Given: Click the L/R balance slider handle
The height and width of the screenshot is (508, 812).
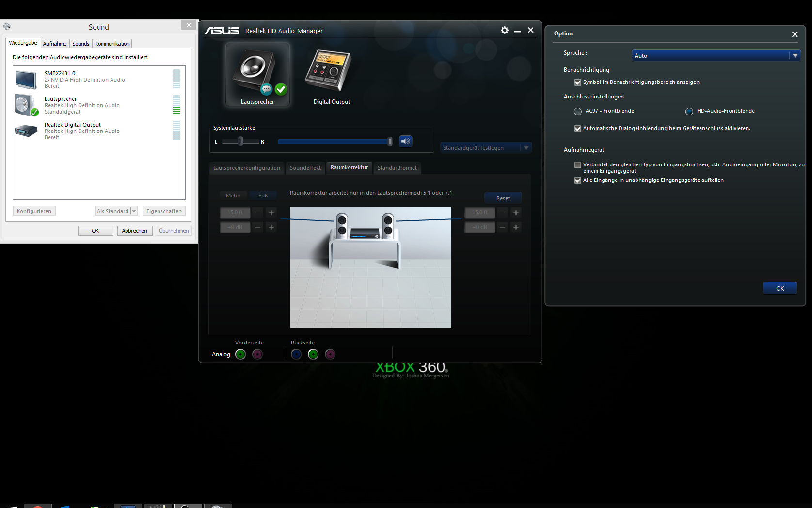Looking at the screenshot, I should pyautogui.click(x=241, y=141).
